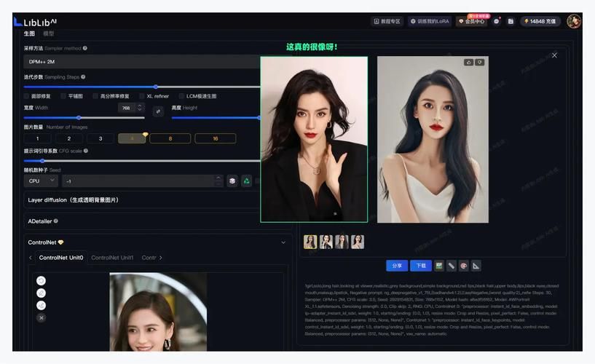Click the blue 分享 share button

(397, 266)
